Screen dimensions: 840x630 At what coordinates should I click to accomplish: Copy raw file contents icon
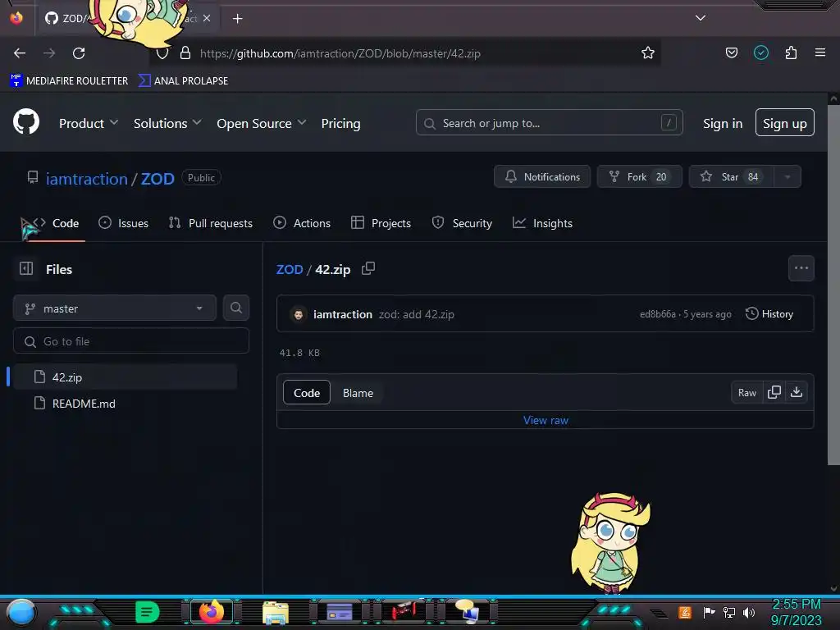pos(774,392)
